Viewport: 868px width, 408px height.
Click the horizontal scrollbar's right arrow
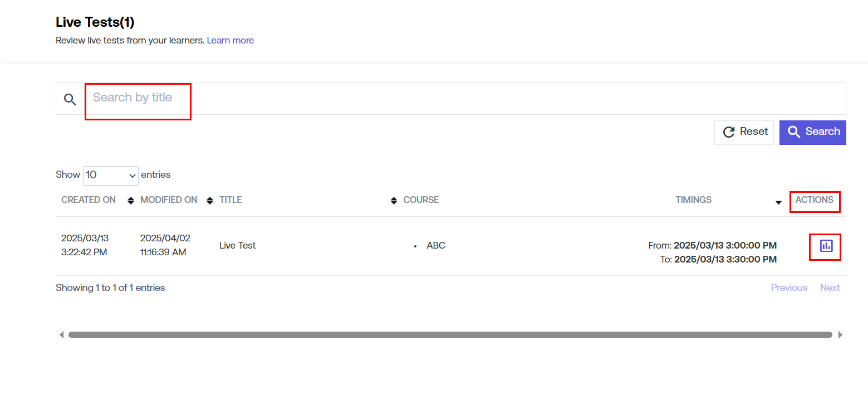(840, 335)
